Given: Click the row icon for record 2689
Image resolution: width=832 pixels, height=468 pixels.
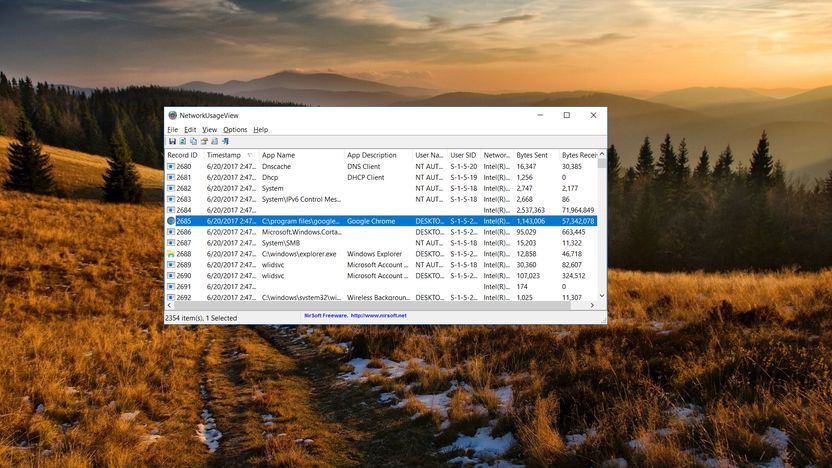Looking at the screenshot, I should pos(171,265).
